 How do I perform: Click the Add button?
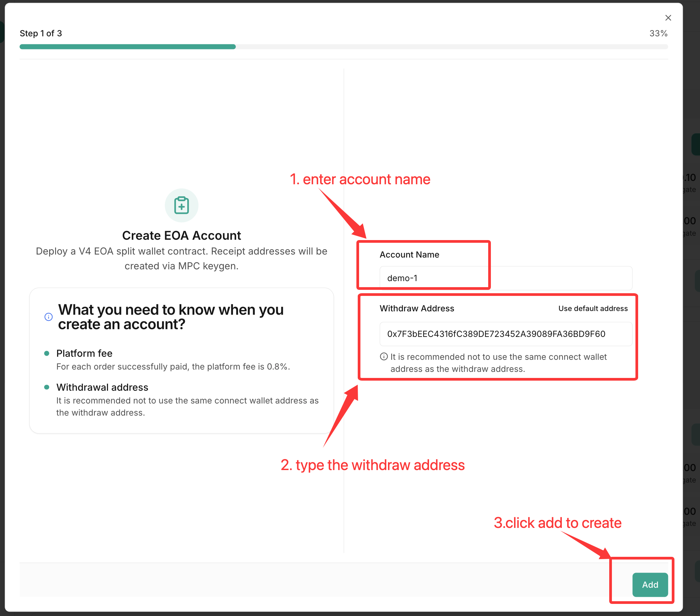[x=650, y=584]
